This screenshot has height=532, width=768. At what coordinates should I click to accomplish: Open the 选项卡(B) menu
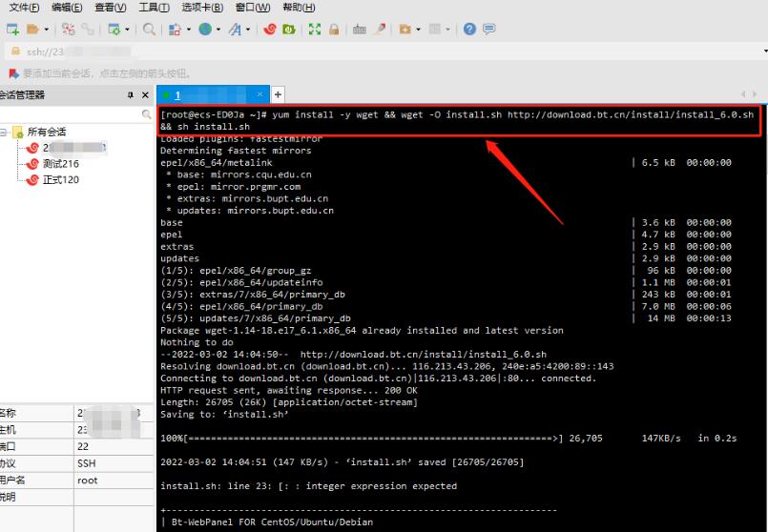(x=202, y=8)
